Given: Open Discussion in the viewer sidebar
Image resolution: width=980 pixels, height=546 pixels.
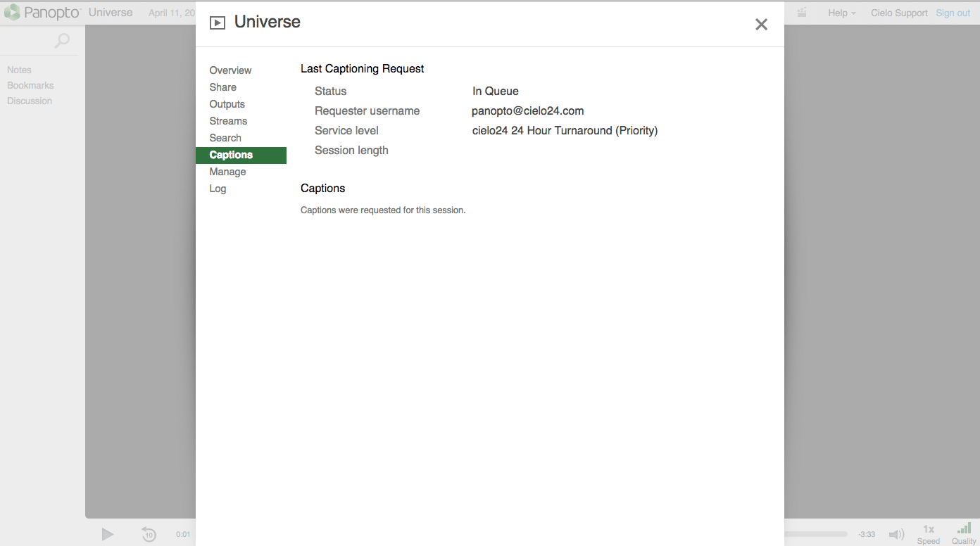Looking at the screenshot, I should (x=30, y=101).
